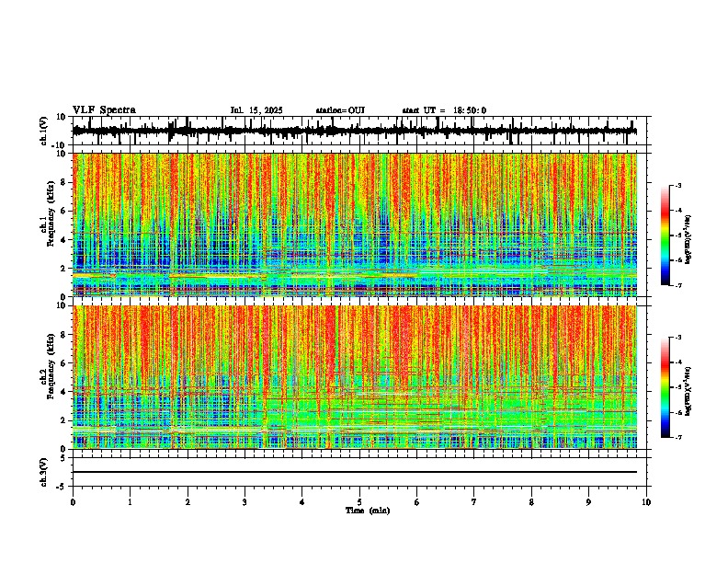The width and height of the screenshot is (728, 563).
Task: Click time axis tick label "4"
Action: (x=302, y=502)
